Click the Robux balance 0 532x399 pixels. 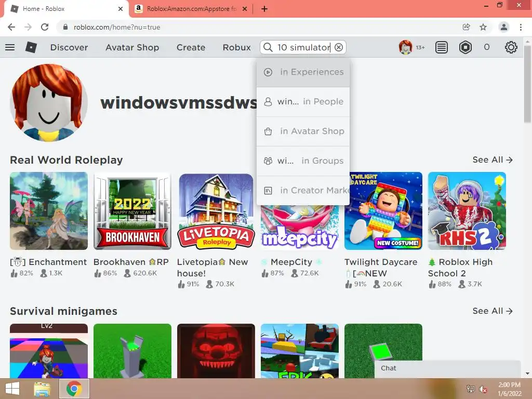click(x=486, y=47)
